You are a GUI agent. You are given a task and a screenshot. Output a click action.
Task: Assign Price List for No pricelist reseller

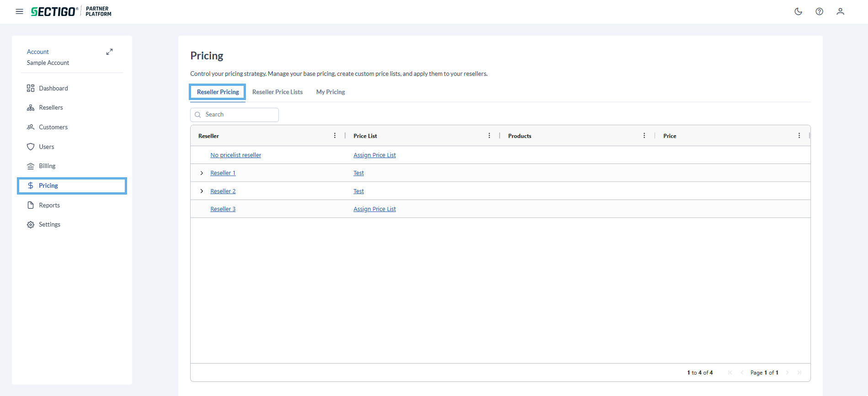(x=375, y=155)
